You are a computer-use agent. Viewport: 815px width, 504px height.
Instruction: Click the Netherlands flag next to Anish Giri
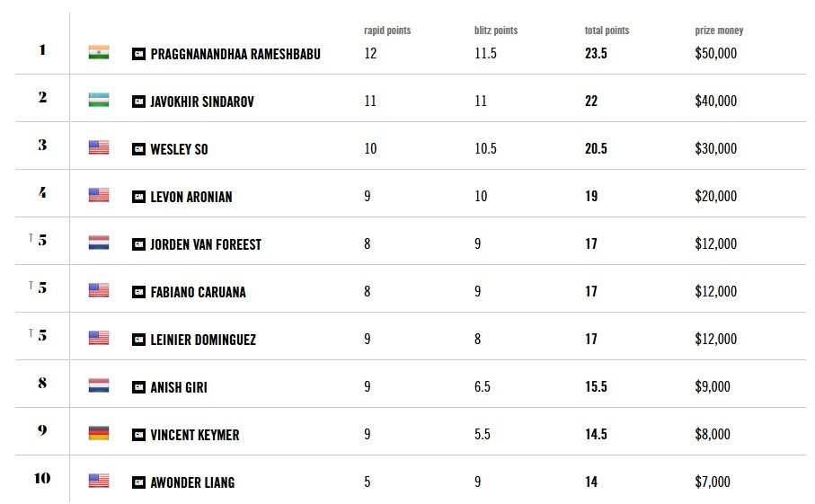99,385
